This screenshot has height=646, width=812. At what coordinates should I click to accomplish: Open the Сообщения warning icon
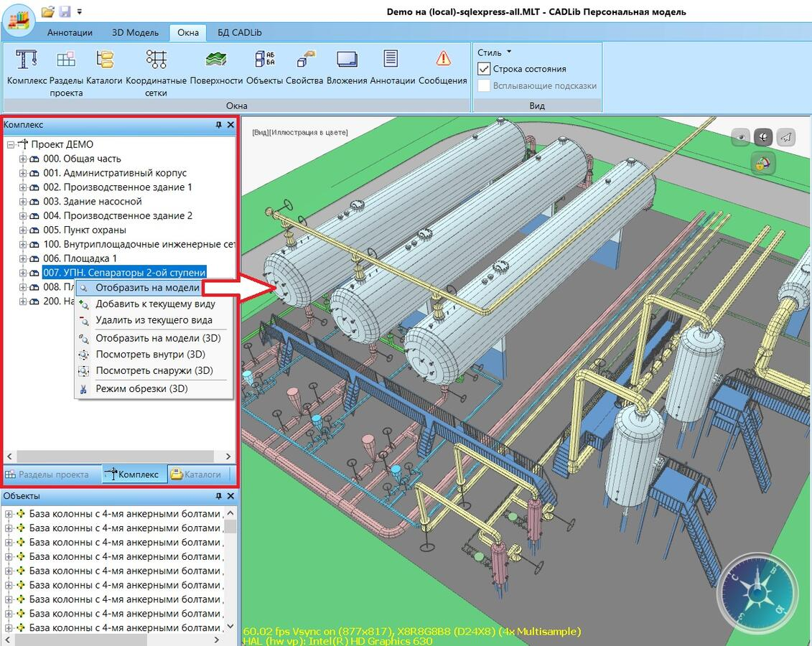(x=443, y=60)
